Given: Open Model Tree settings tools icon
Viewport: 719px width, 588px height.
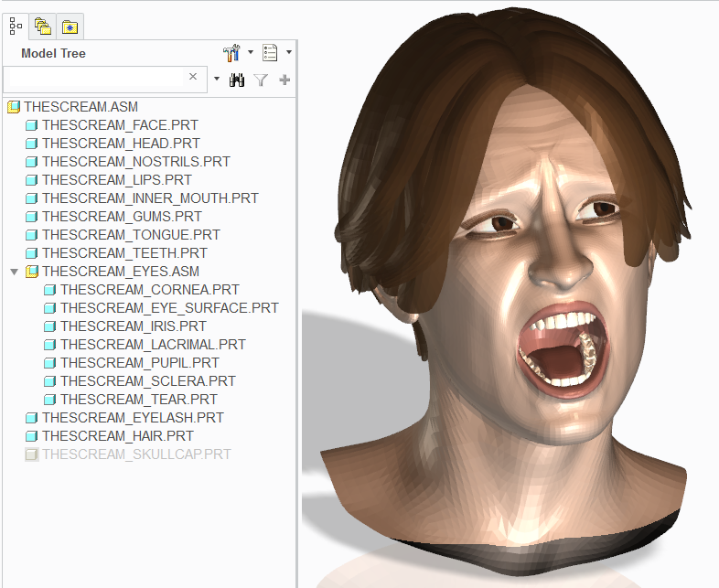Looking at the screenshot, I should click(231, 53).
